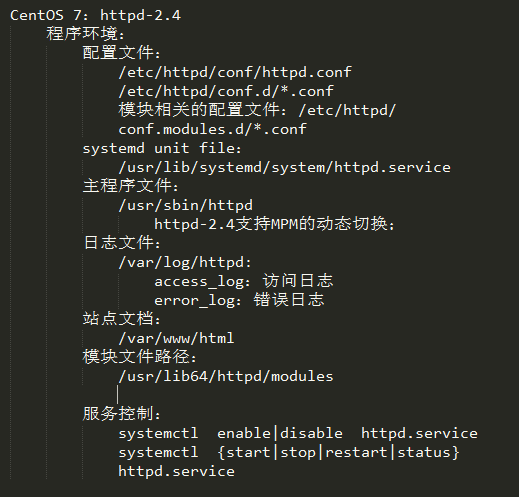Click the access_log 访问日志 line

pos(244,281)
